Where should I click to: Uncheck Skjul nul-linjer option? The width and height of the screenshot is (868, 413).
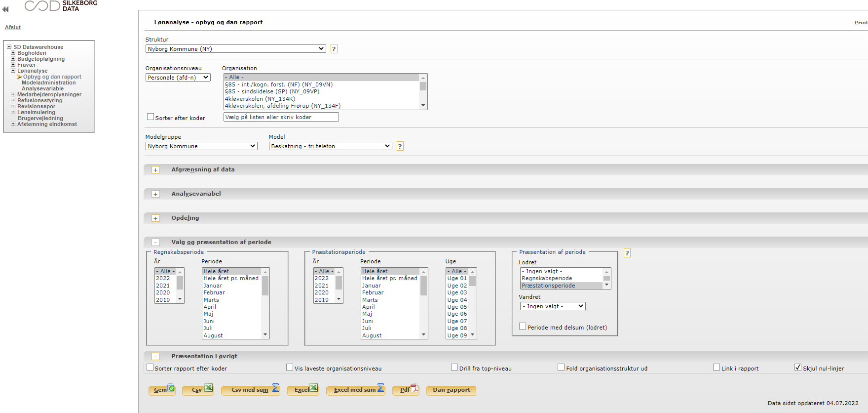[x=797, y=367]
